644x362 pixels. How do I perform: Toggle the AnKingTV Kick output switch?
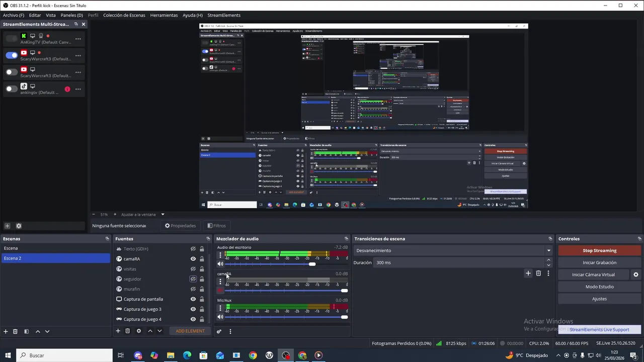(x=12, y=38)
